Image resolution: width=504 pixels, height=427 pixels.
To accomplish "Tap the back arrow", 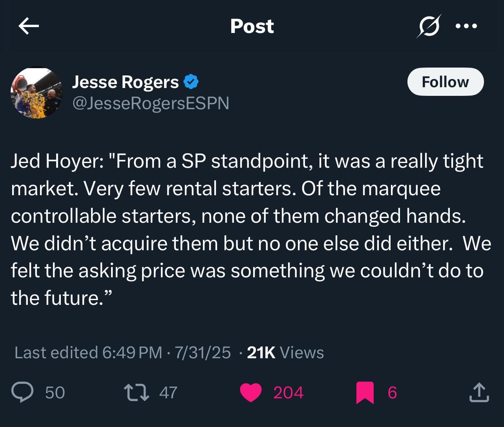I will 29,26.
